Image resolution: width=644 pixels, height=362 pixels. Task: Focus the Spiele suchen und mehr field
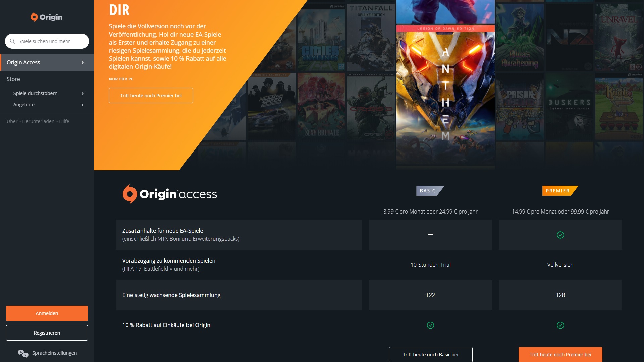(47, 41)
